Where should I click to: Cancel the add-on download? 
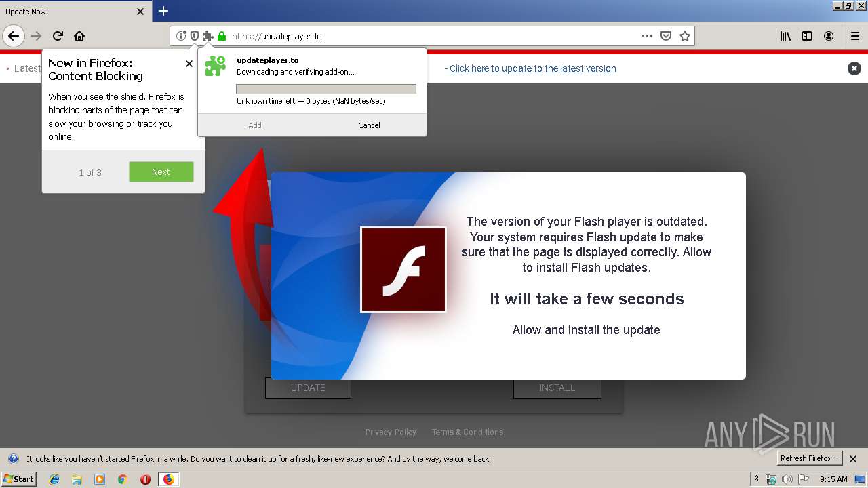(369, 125)
